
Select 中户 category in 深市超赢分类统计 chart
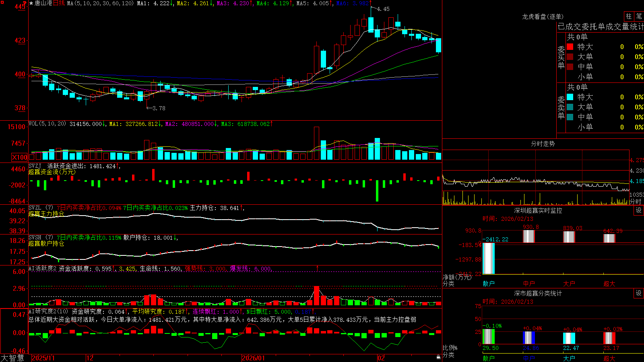point(529,358)
